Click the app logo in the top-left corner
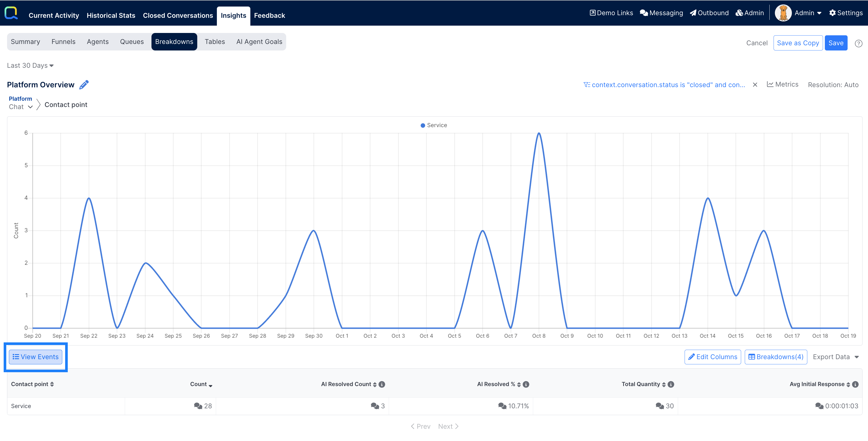This screenshot has width=868, height=441. 11,13
